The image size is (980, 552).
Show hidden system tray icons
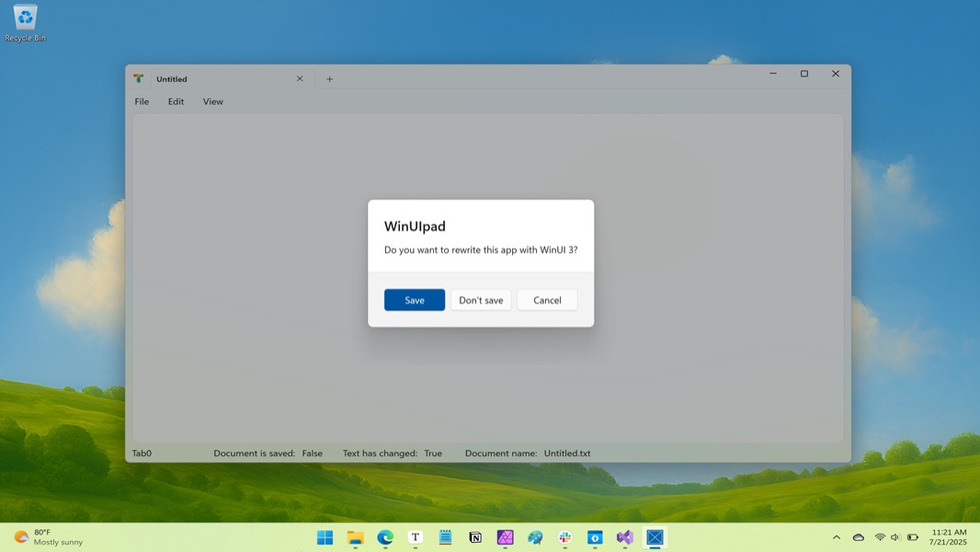pyautogui.click(x=837, y=537)
